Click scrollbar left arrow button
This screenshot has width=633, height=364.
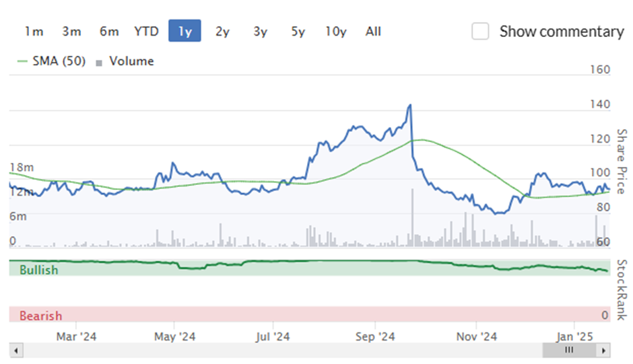click(16, 351)
